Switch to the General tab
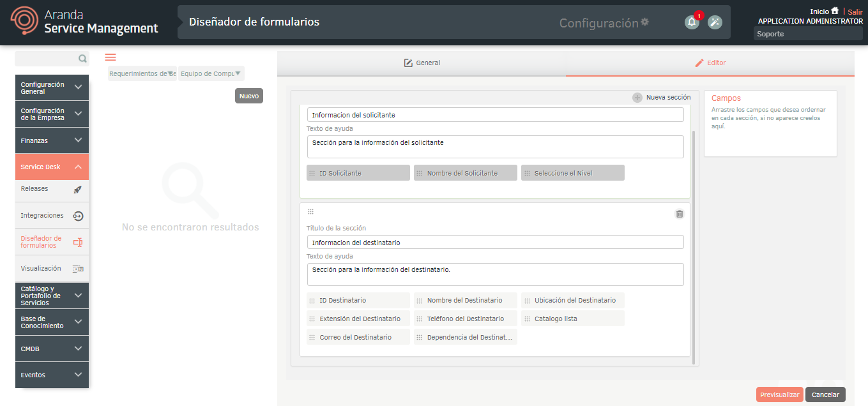This screenshot has height=406, width=868. pyautogui.click(x=422, y=63)
